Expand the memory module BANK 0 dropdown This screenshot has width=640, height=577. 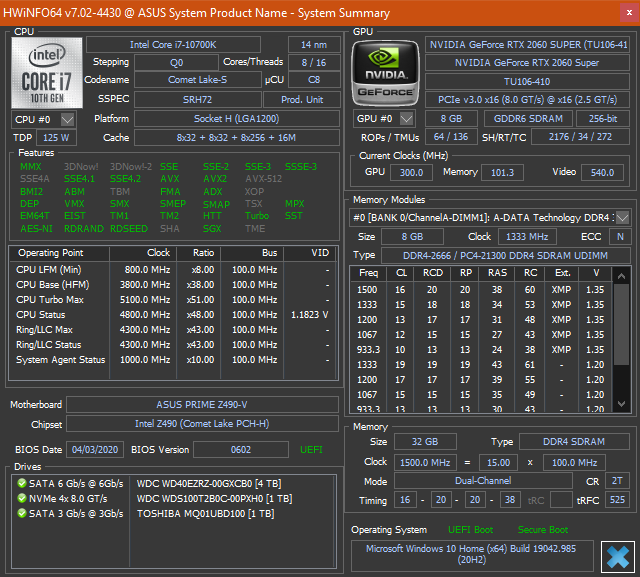coord(622,218)
